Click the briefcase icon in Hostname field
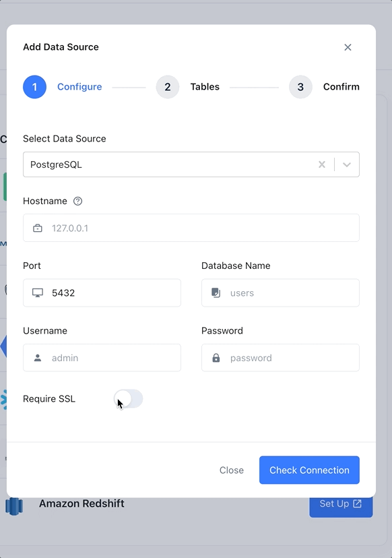 38,228
